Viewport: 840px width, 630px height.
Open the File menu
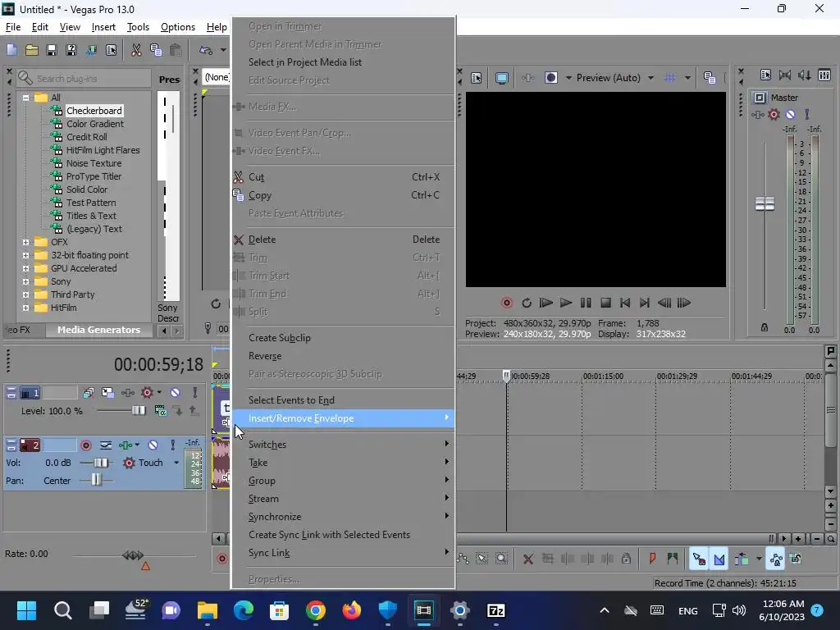coord(13,27)
